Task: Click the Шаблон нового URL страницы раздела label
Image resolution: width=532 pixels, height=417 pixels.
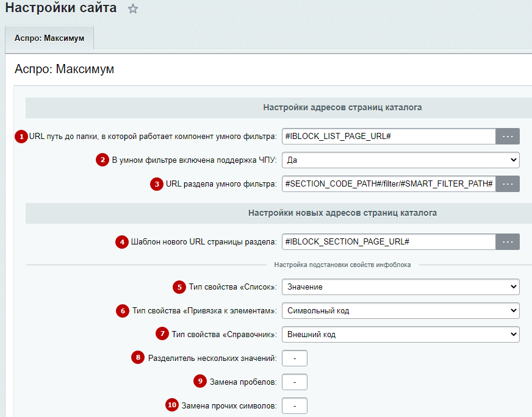Action: (x=204, y=242)
